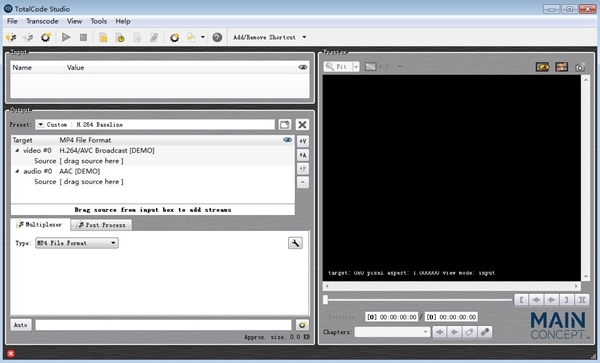This screenshot has width=600, height=363.
Task: Open help with the question mark icon
Action: (217, 37)
